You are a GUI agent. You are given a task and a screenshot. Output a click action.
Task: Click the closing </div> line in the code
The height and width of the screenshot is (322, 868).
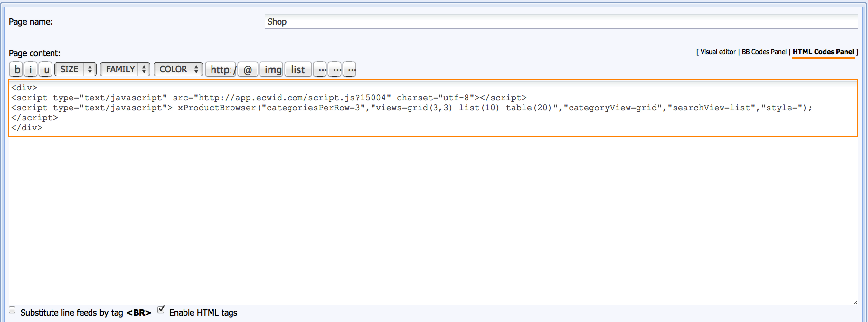(27, 128)
